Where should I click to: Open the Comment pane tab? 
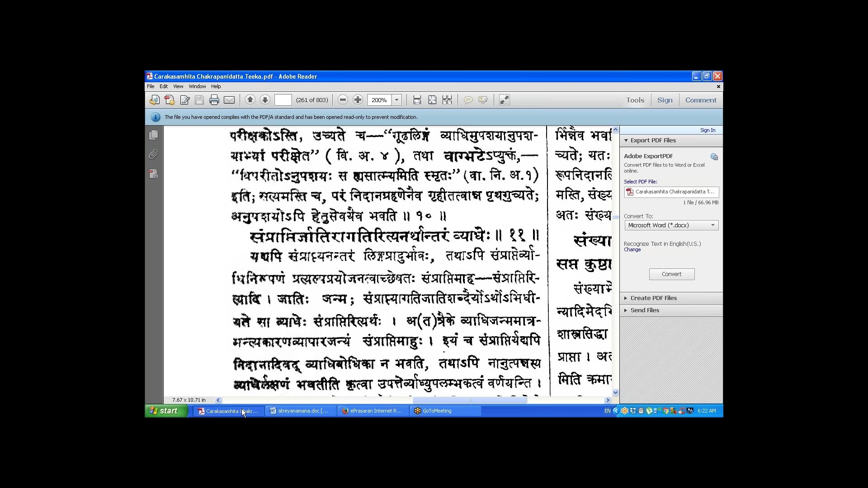coord(700,100)
